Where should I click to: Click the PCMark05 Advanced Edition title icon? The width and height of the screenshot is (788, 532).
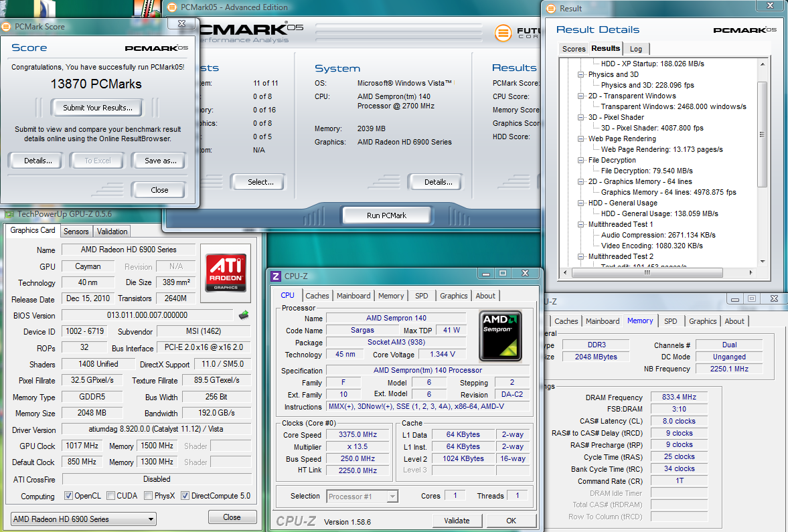[172, 7]
